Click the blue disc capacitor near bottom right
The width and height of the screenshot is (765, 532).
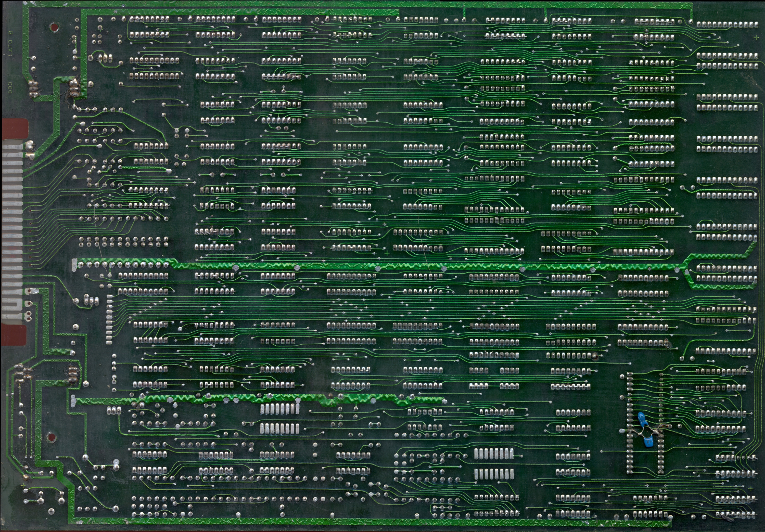click(x=643, y=419)
